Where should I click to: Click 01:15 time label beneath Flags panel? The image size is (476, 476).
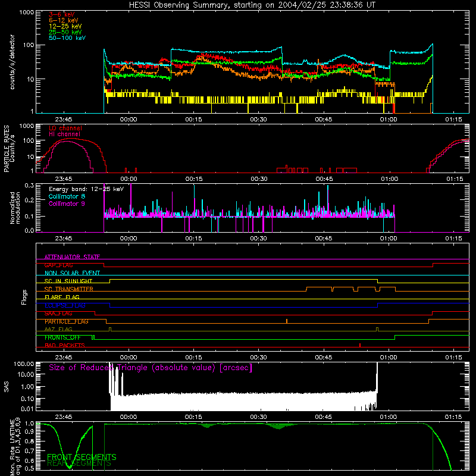click(x=453, y=358)
